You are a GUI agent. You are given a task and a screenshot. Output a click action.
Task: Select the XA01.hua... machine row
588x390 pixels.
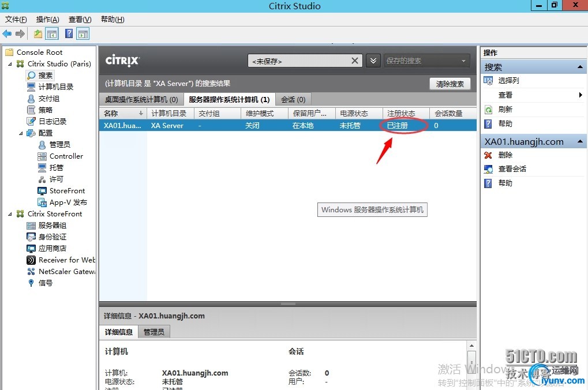pyautogui.click(x=287, y=125)
